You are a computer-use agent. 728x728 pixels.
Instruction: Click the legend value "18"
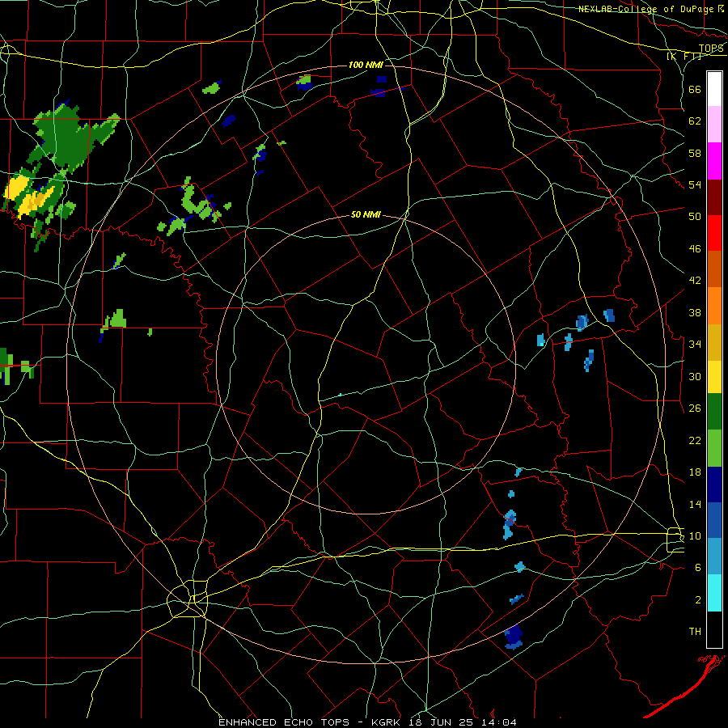(x=695, y=472)
